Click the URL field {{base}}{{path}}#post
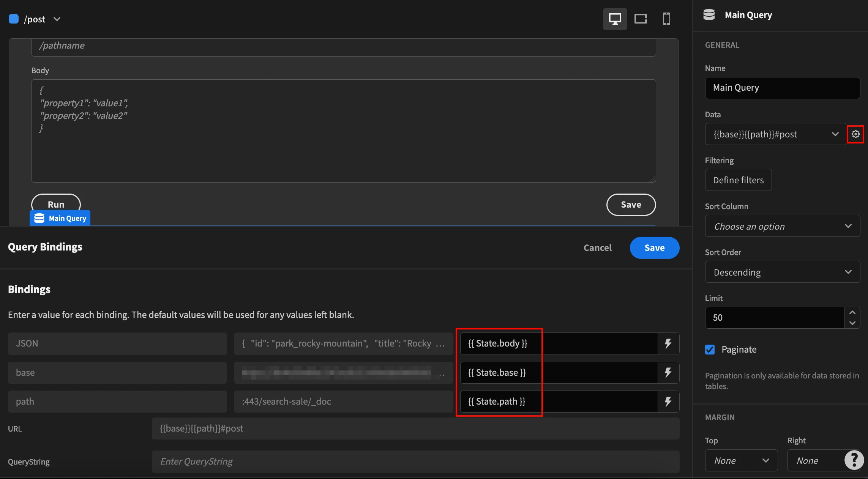This screenshot has width=868, height=479. pyautogui.click(x=415, y=429)
